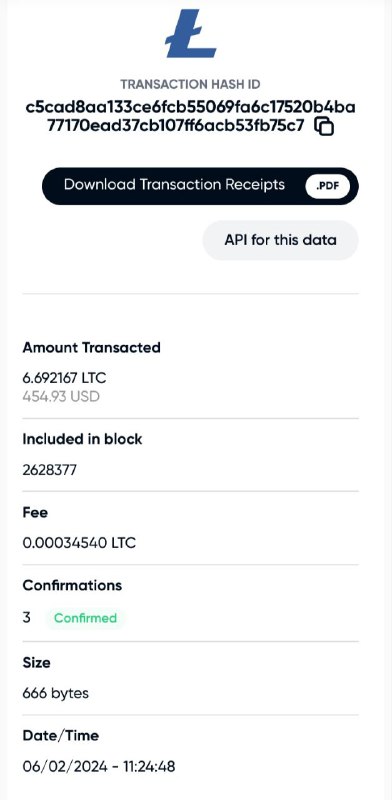Click the Date/Time heading
The width and height of the screenshot is (392, 800).
(61, 735)
